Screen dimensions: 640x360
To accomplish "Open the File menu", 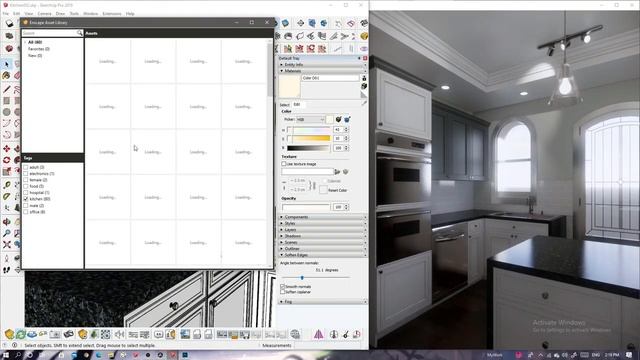I will pos(6,13).
